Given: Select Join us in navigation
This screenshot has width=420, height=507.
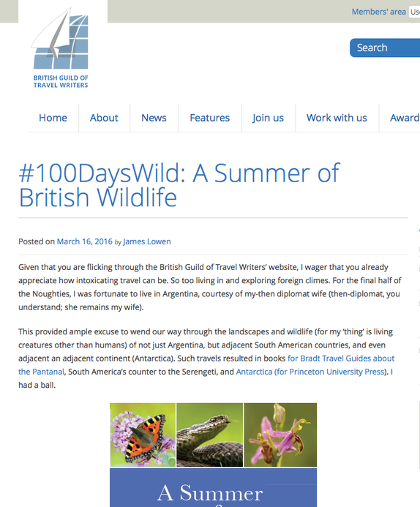Looking at the screenshot, I should coord(268,118).
